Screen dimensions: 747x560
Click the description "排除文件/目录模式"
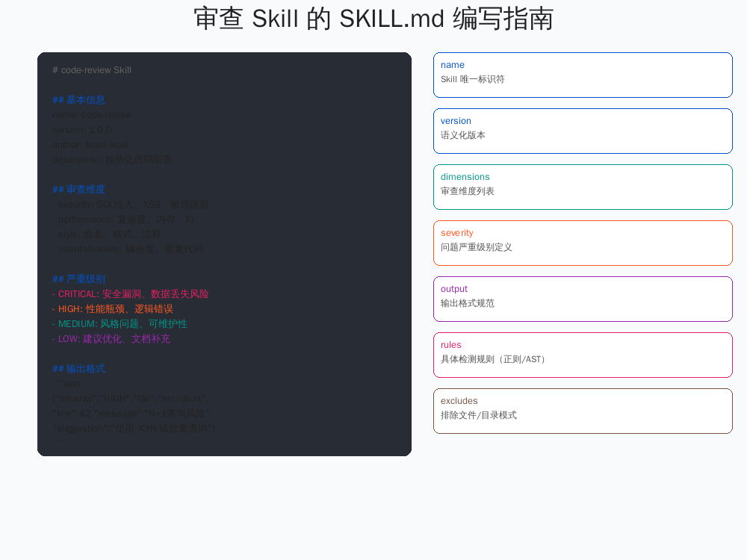click(479, 415)
